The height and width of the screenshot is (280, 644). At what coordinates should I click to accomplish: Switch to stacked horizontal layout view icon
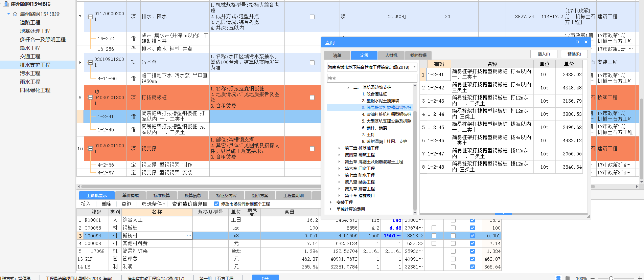(558, 278)
